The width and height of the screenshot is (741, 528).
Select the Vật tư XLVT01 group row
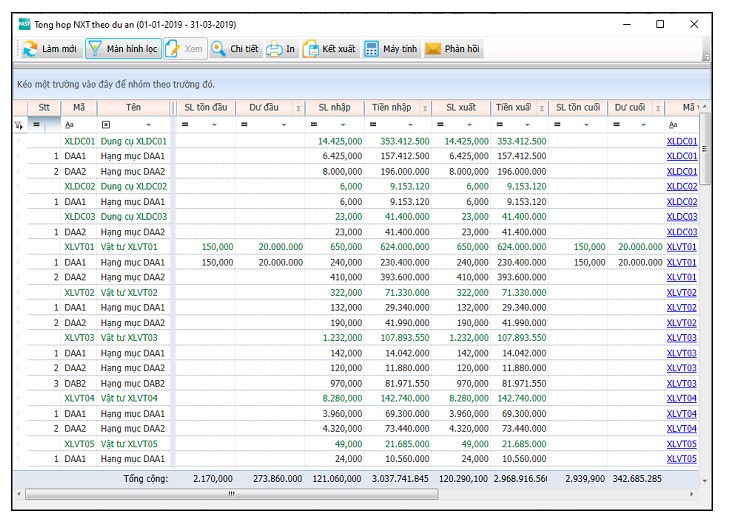tap(129, 247)
